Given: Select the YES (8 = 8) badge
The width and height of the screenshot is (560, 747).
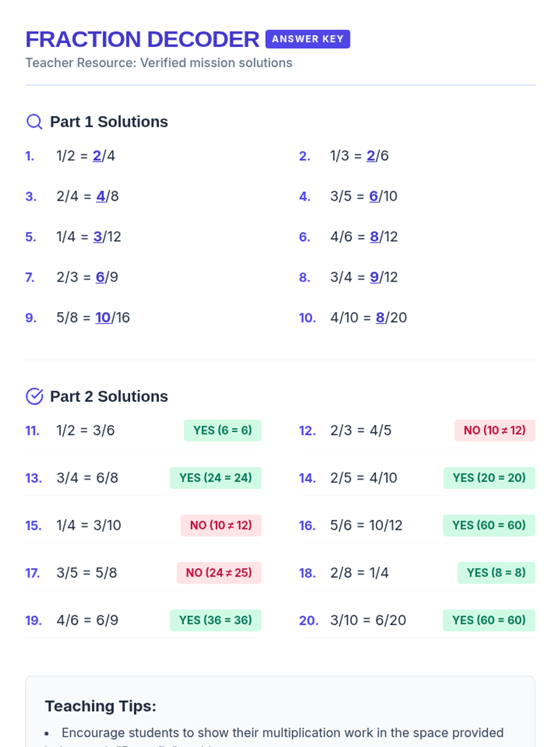Looking at the screenshot, I should 496,573.
